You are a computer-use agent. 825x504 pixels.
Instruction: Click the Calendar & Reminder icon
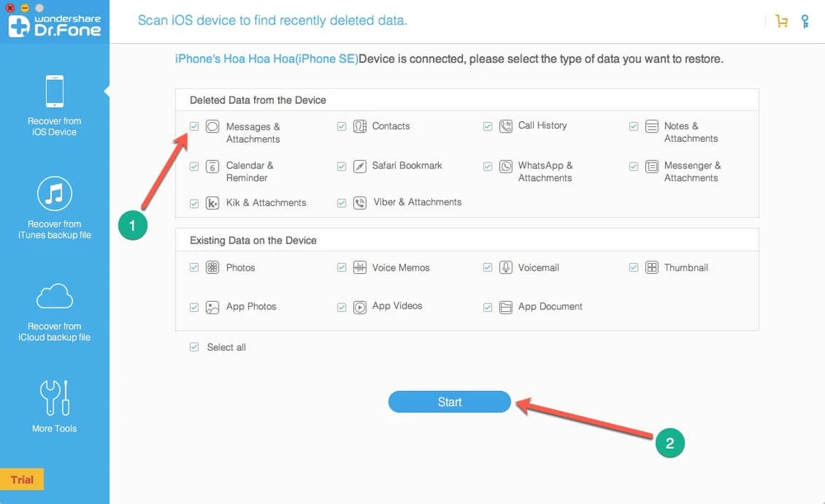pos(213,166)
